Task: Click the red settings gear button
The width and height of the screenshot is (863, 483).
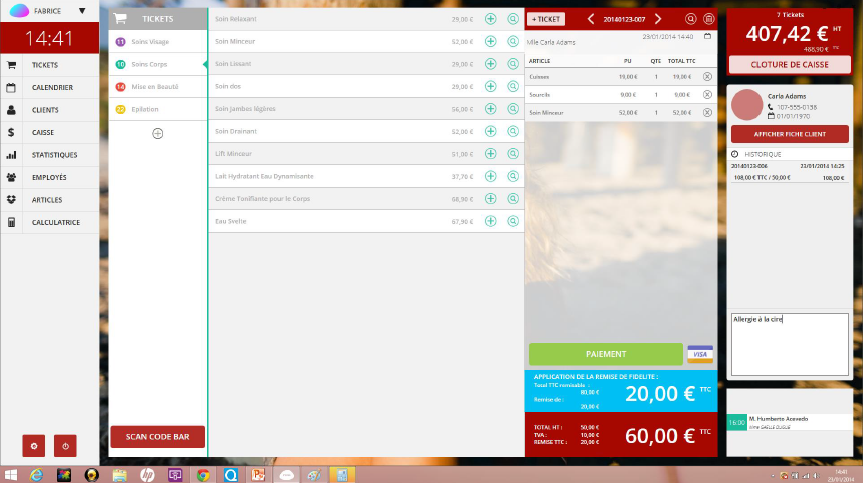Action: [35, 446]
